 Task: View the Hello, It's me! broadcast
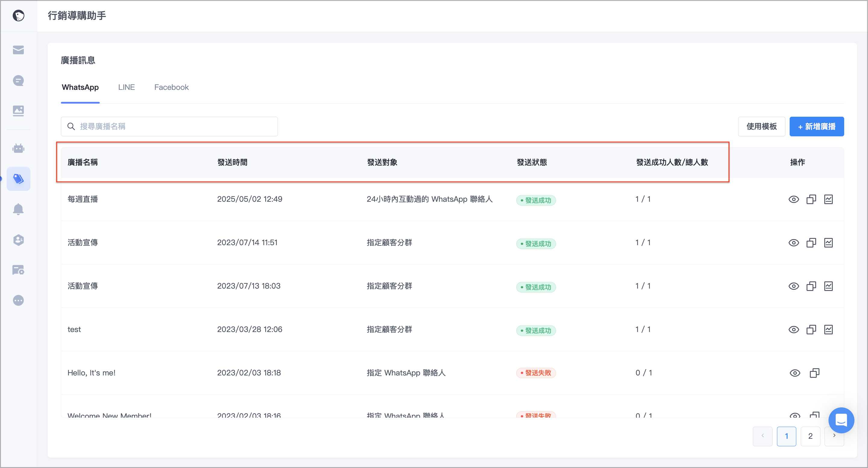(795, 373)
